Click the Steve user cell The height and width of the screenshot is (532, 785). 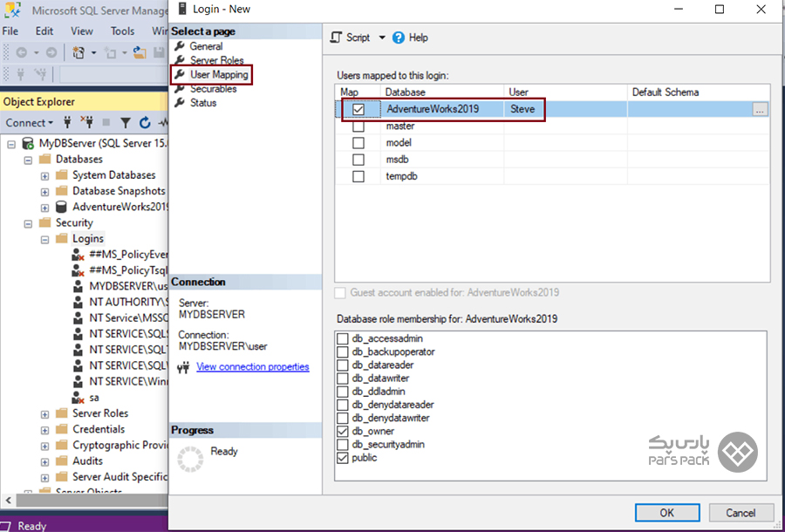(x=564, y=109)
